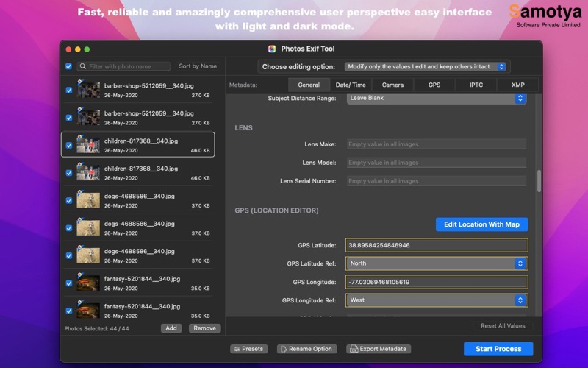Viewport: 588px width, 368px height.
Task: Click the highlighted children-817368 thumbnail
Action: click(88, 144)
